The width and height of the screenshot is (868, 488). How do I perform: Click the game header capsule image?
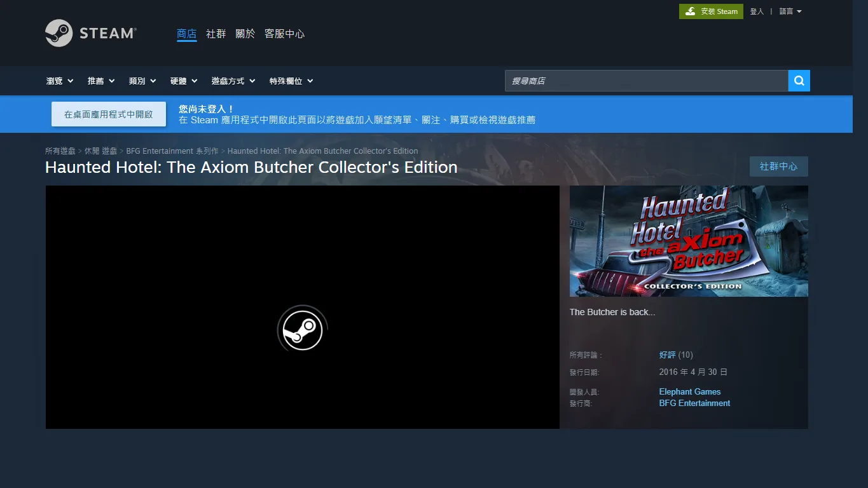click(689, 241)
